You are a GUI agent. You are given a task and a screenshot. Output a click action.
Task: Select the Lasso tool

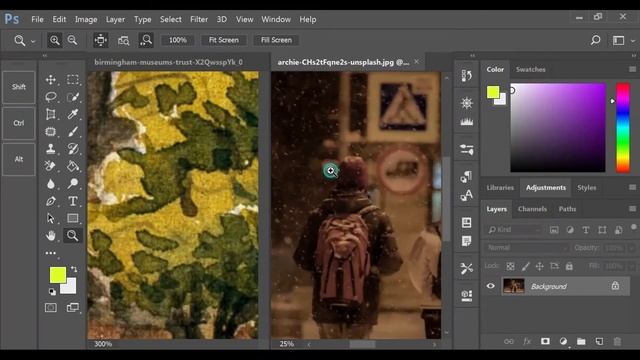click(51, 97)
